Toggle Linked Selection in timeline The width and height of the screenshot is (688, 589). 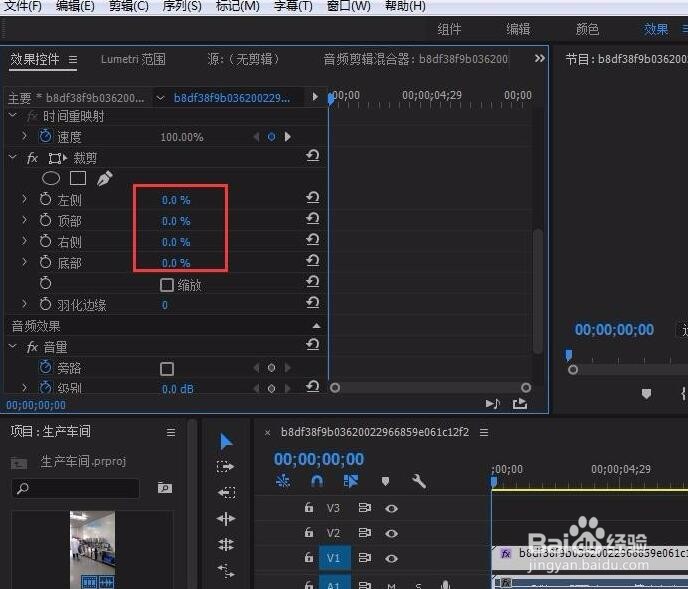pyautogui.click(x=351, y=481)
